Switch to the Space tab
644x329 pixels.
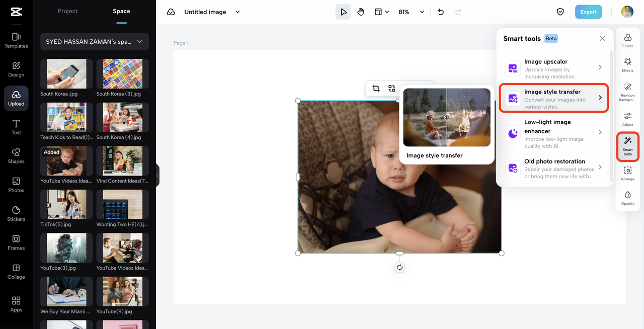click(x=121, y=11)
